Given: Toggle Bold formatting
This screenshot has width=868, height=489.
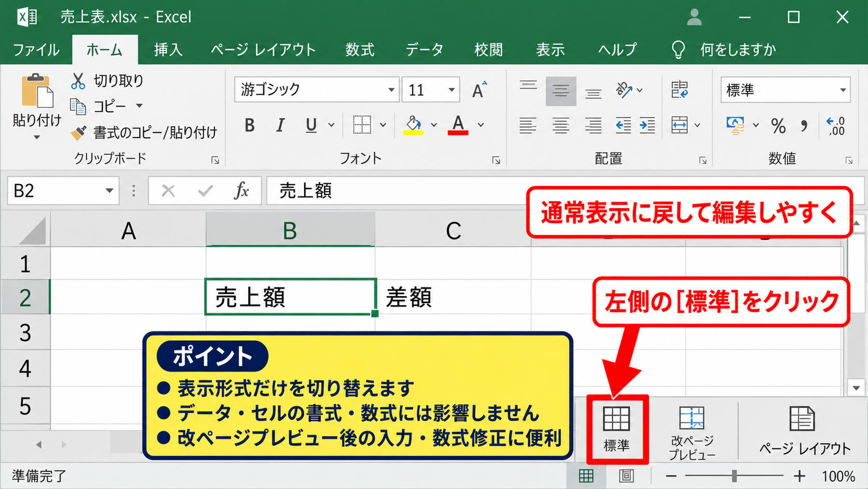Looking at the screenshot, I should [x=250, y=125].
